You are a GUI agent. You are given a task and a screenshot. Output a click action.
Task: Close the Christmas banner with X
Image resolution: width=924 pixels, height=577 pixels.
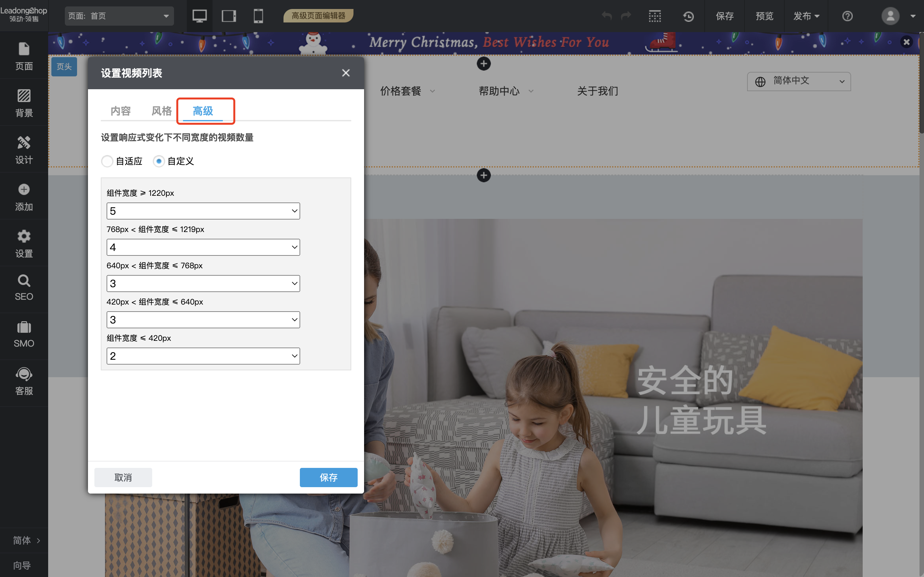click(x=906, y=42)
